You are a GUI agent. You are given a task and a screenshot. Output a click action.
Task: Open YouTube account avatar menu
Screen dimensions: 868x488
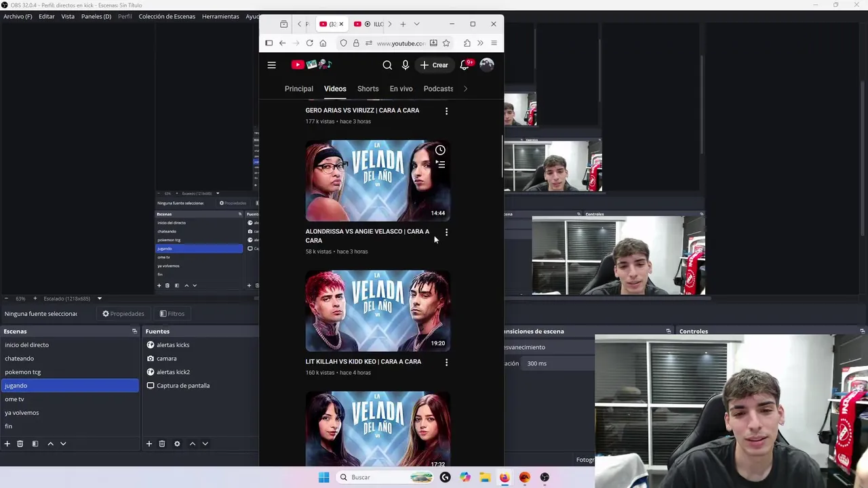pos(487,65)
